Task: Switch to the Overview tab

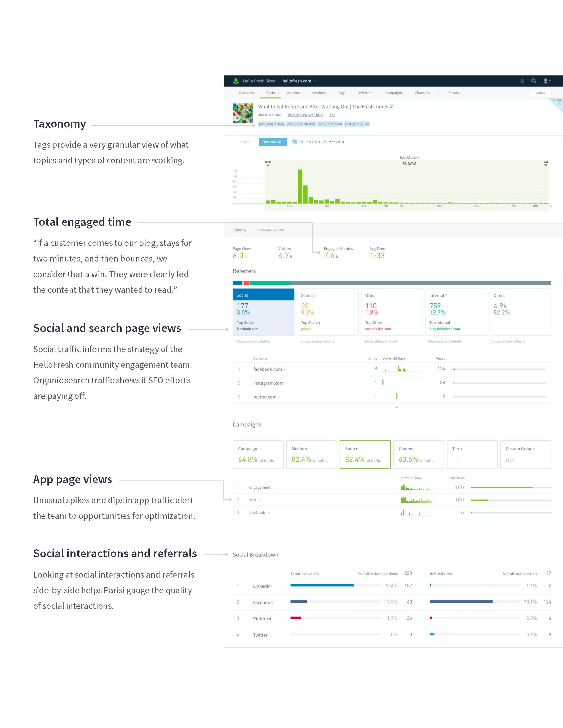Action: [x=246, y=93]
